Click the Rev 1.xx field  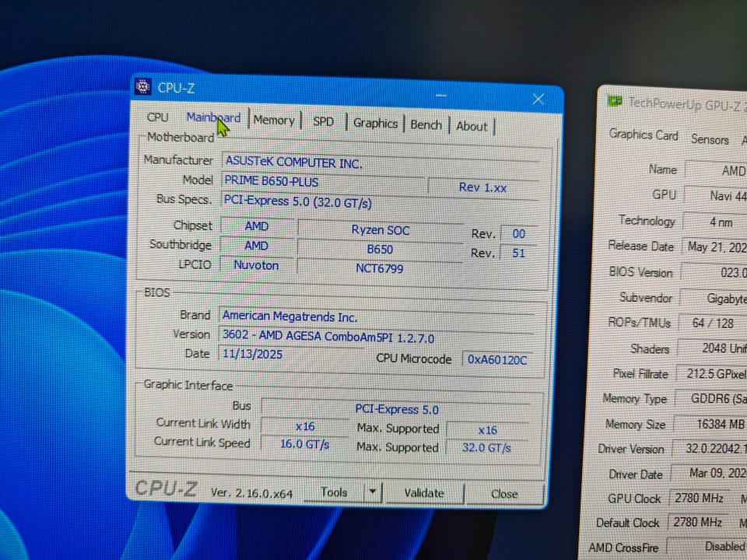tap(482, 187)
